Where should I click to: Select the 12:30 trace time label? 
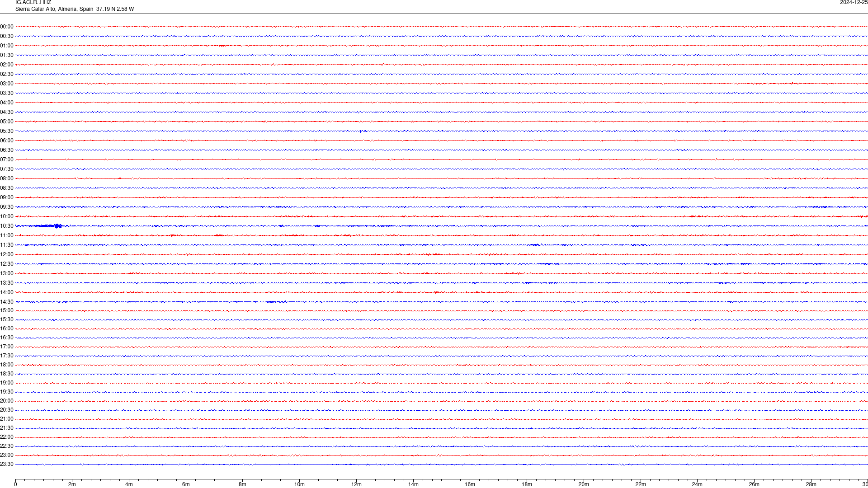point(7,264)
